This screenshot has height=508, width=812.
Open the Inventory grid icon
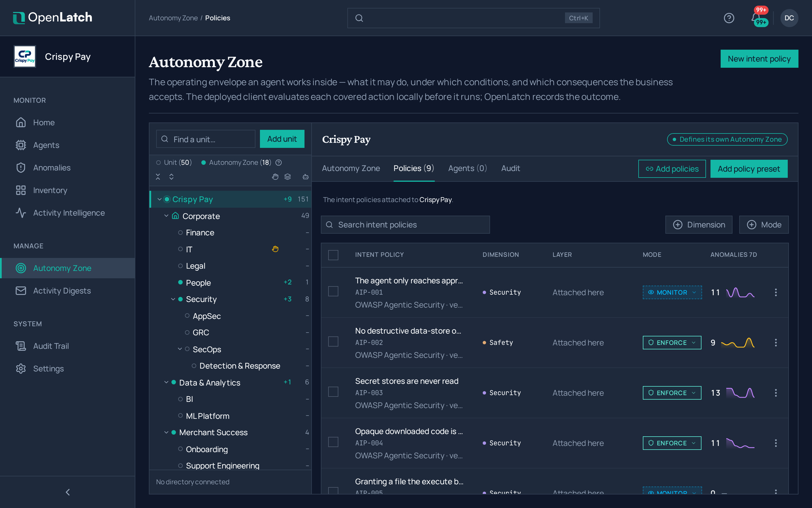point(21,190)
